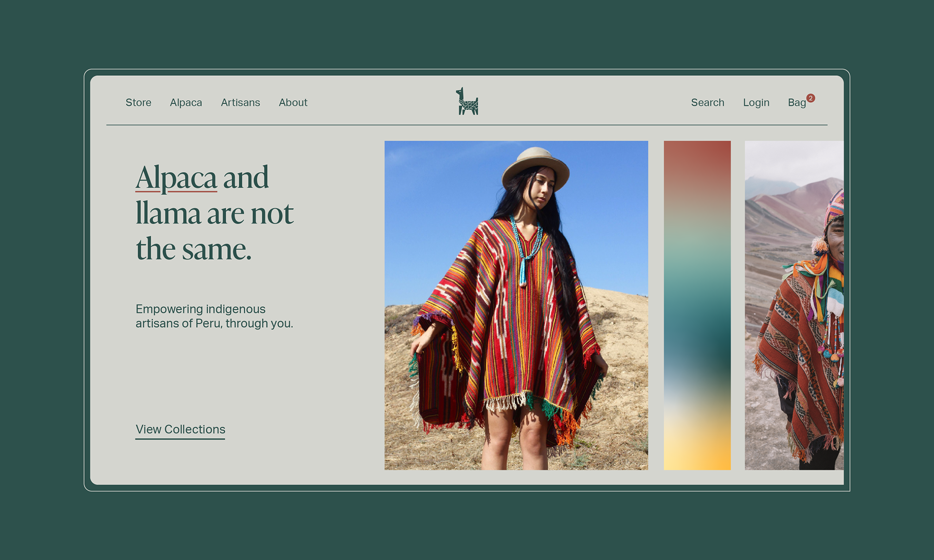Viewport: 934px width, 560px height.
Task: Click 'the same.' headline text
Action: (193, 249)
